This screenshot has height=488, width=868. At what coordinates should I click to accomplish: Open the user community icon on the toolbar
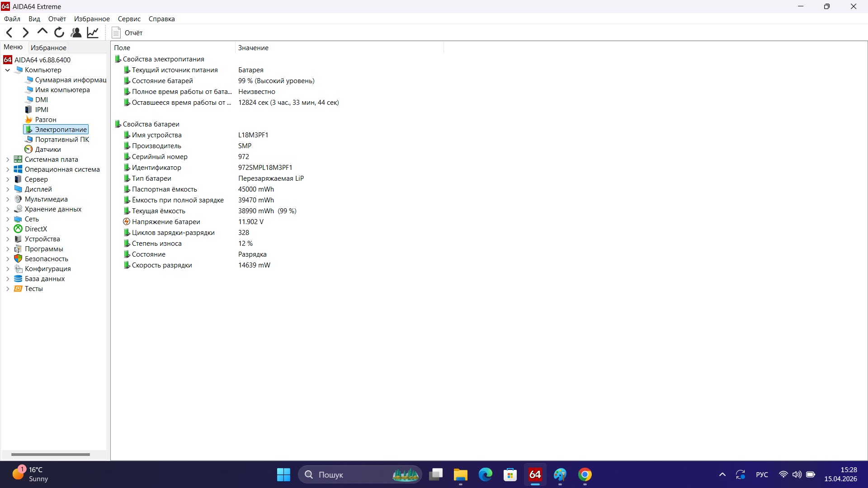(x=75, y=33)
